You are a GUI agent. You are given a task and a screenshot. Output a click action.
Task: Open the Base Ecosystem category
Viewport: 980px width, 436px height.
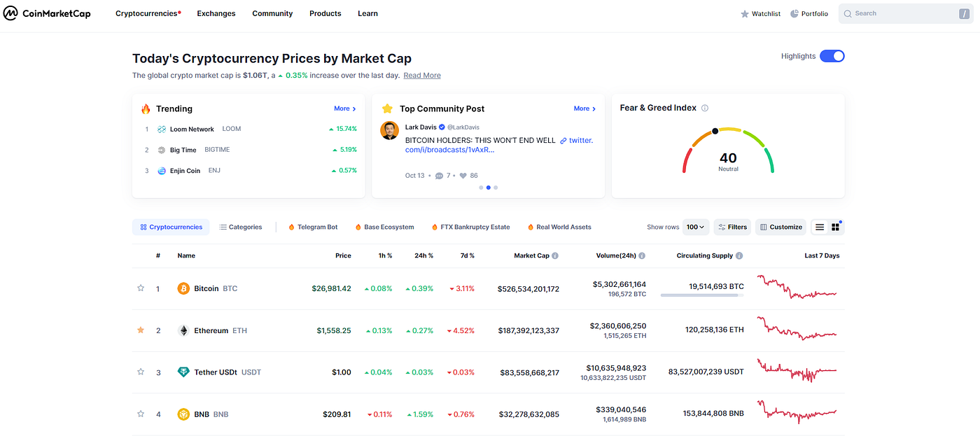[384, 227]
